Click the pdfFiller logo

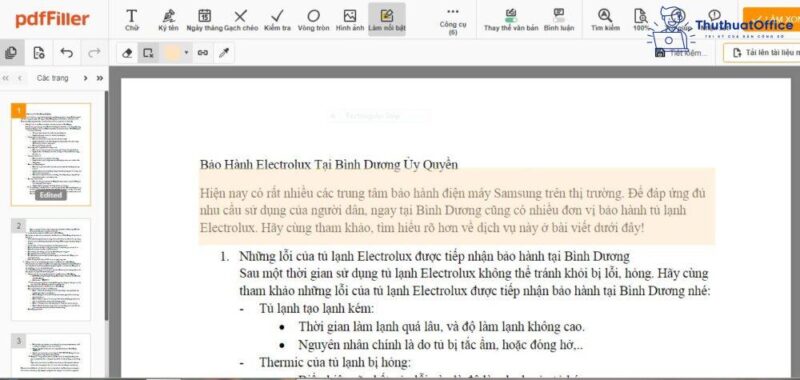click(x=52, y=19)
